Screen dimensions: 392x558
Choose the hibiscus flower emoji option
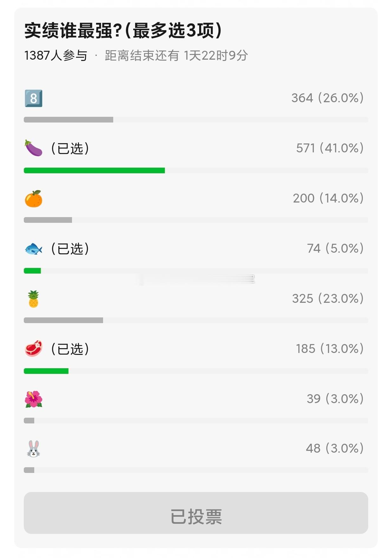(x=33, y=399)
